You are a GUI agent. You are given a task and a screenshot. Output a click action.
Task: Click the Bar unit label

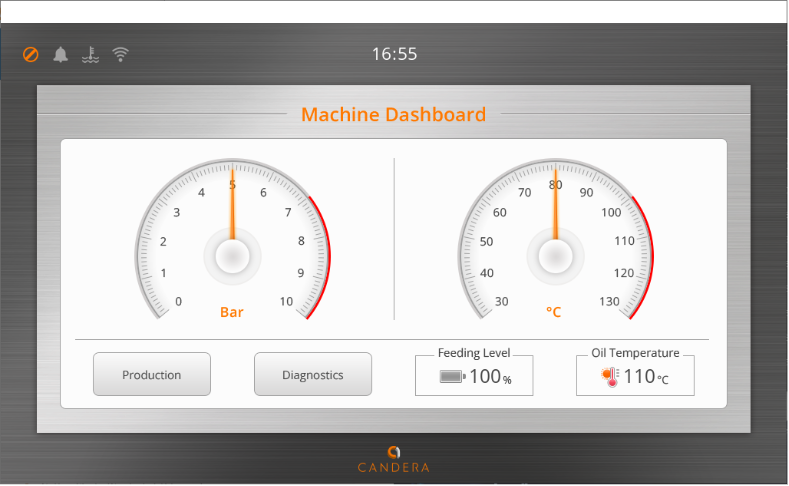(232, 312)
